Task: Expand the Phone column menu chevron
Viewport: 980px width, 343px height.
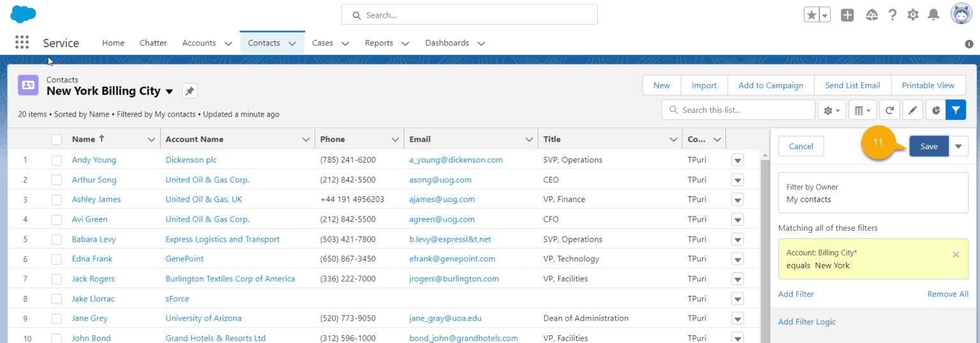Action: [394, 140]
